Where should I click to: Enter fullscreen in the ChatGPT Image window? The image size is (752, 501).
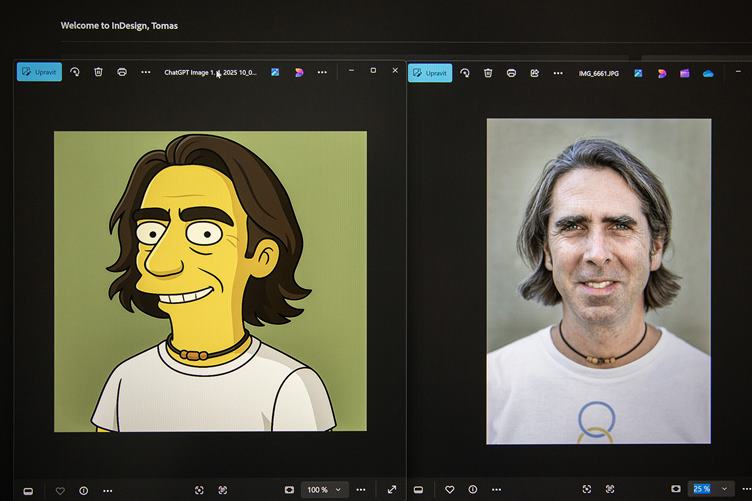(392, 489)
